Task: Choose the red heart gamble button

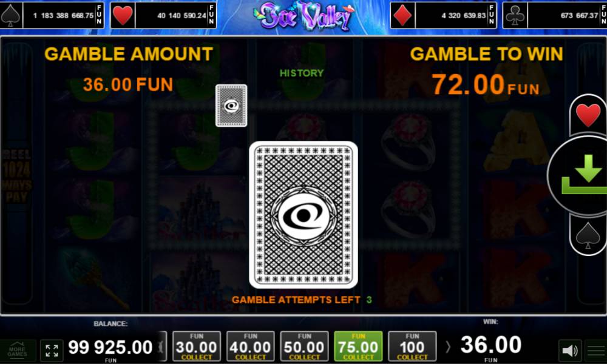Action: tap(588, 115)
